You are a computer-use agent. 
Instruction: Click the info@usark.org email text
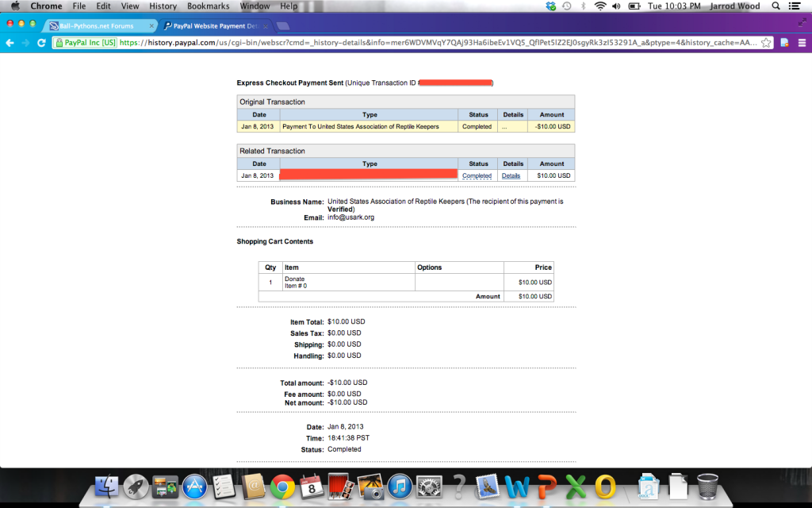pyautogui.click(x=350, y=217)
